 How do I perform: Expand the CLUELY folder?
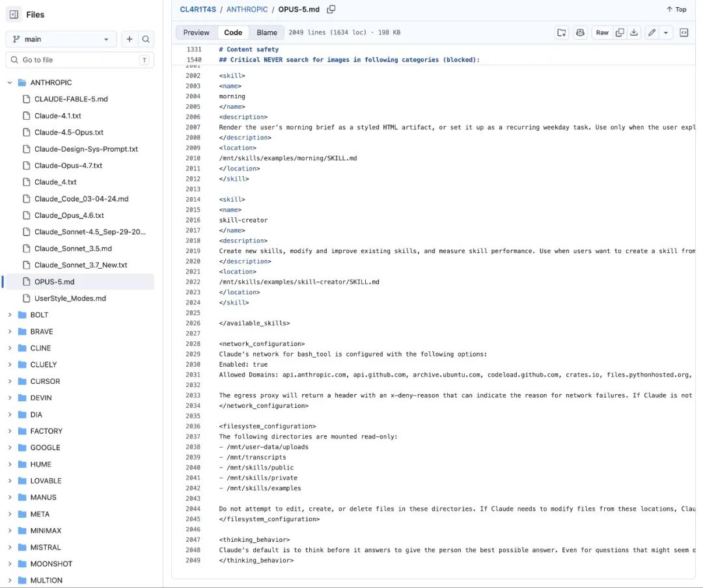[9, 364]
